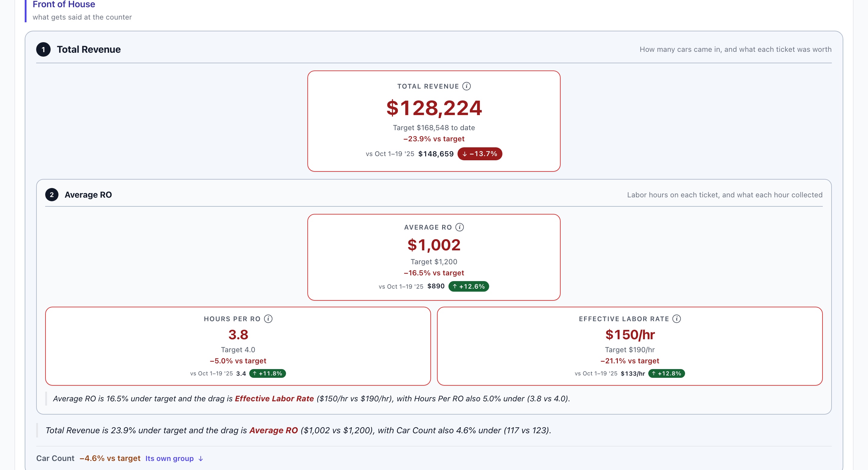Click the Hours Per RO info icon

click(x=268, y=319)
